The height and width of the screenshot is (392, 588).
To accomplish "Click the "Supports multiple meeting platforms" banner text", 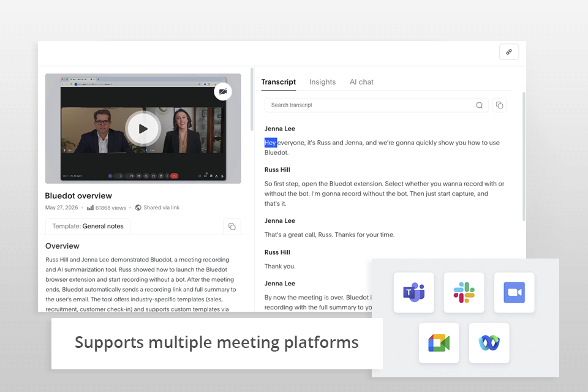I will coord(217,342).
